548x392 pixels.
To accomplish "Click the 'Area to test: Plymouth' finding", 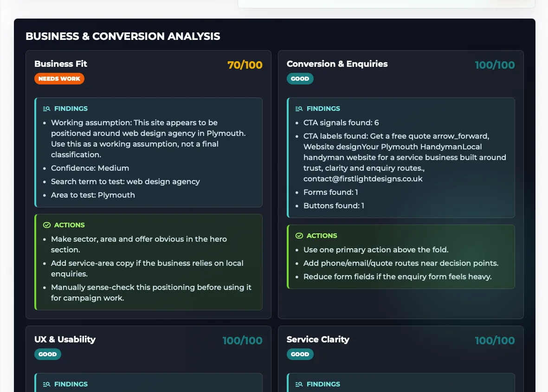I will click(x=93, y=195).
